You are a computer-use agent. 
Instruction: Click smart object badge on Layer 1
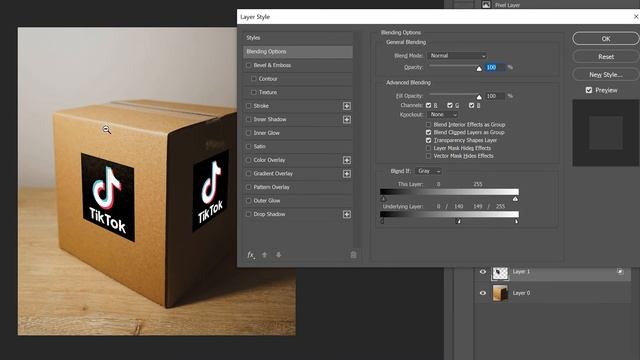[x=620, y=271]
